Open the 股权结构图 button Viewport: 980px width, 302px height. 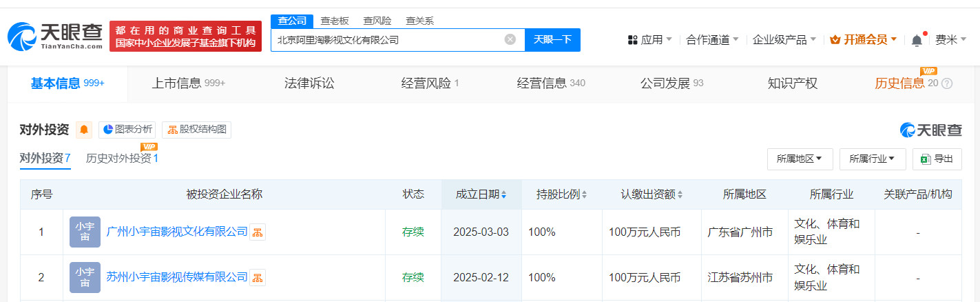(196, 130)
